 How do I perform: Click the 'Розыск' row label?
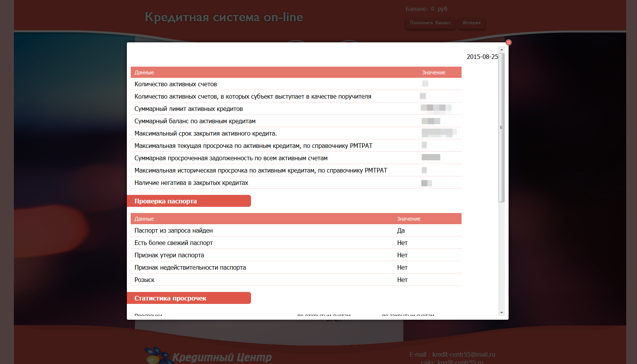coord(144,280)
